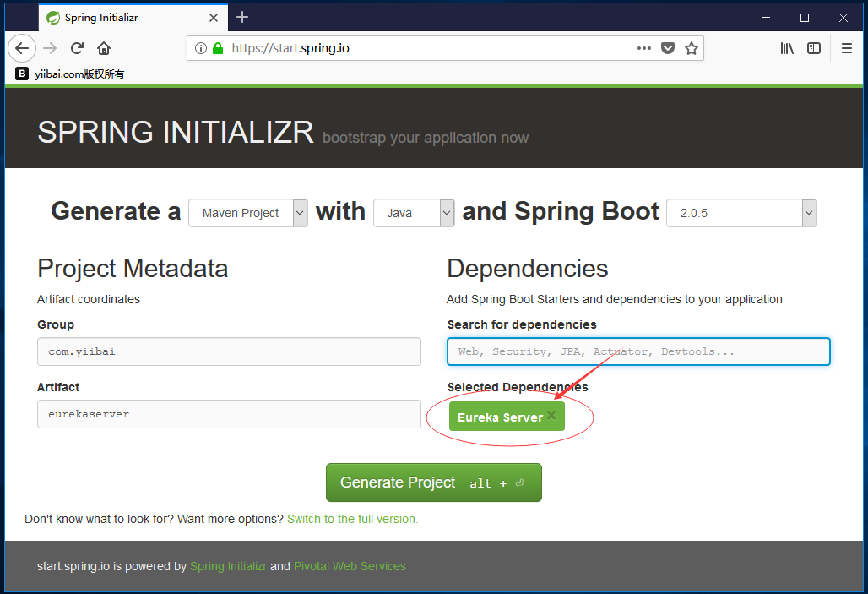Show site information icon in address bar
This screenshot has height=594, width=868.
pos(201,48)
